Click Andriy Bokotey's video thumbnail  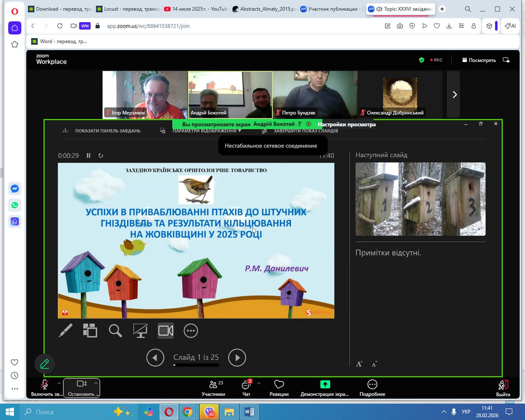tap(230, 94)
